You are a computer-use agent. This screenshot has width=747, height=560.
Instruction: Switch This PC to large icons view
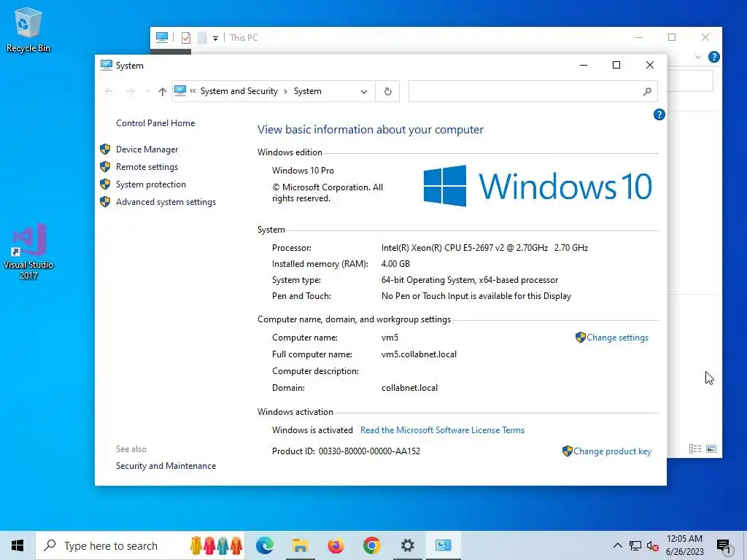[x=711, y=449]
